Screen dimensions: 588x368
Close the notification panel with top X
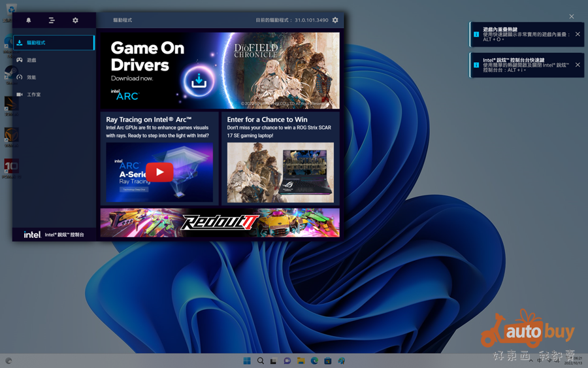point(571,16)
